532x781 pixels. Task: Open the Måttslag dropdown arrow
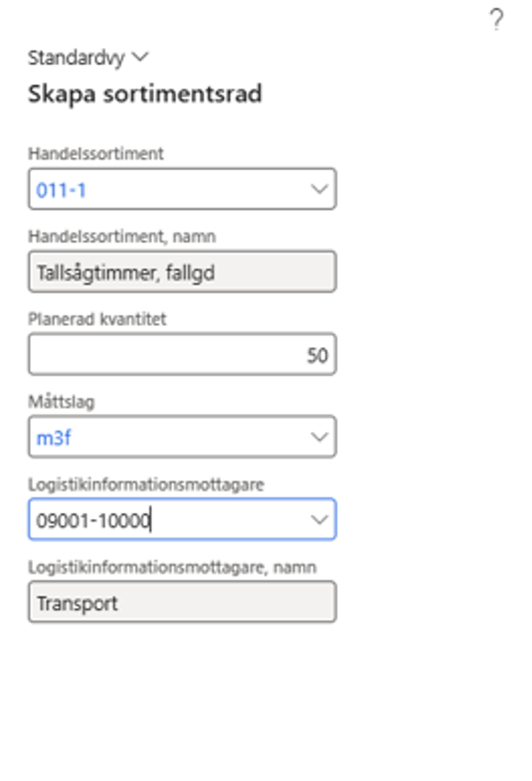click(x=319, y=436)
